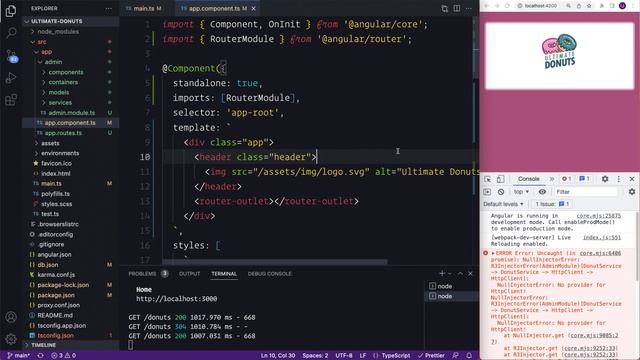This screenshot has height=360, width=640.
Task: Click the editor horizontal scrollbar
Action: click(275, 262)
